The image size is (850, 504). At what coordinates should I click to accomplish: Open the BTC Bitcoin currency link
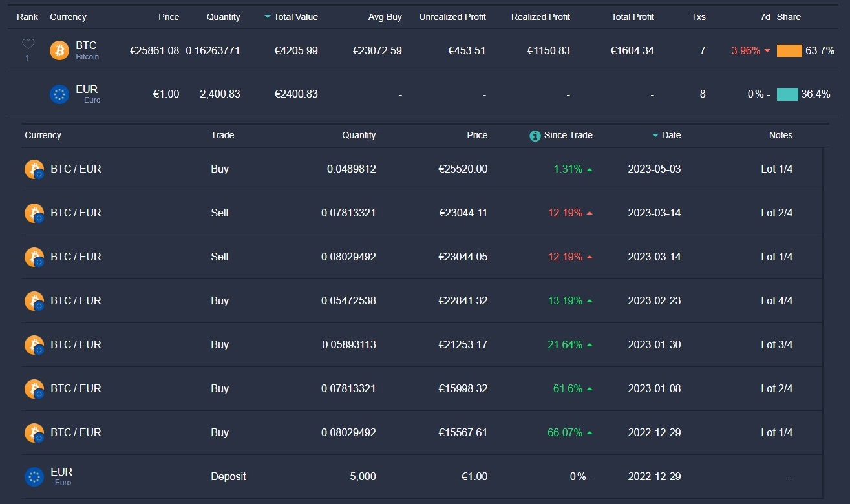(x=86, y=46)
